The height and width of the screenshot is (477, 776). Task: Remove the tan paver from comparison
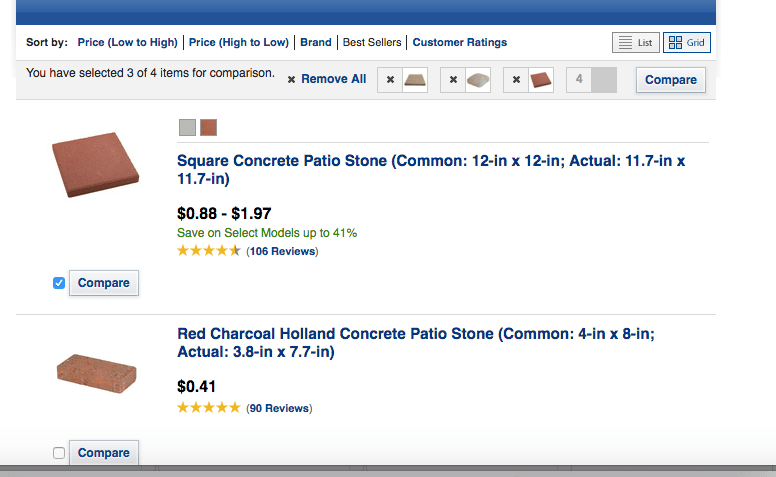390,80
